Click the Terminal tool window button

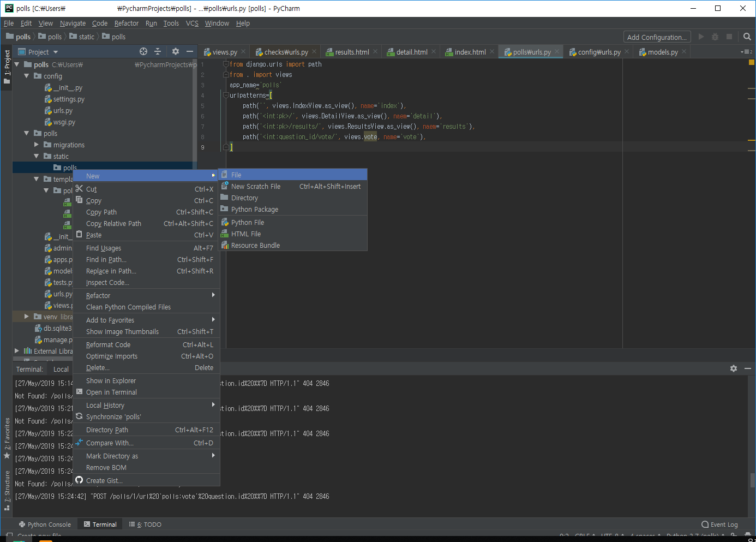tap(100, 525)
